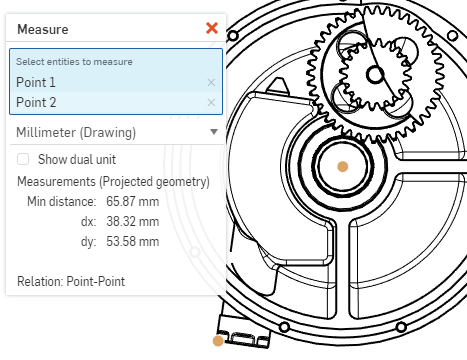Select the small gear's center hole

375,75
